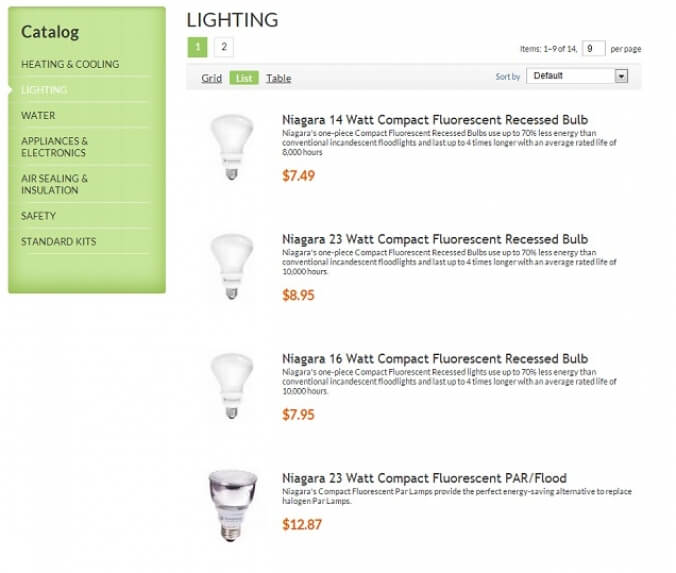Open Niagara 16 Watt Recessed Bulb title
This screenshot has height=573, width=676.
pos(435,359)
